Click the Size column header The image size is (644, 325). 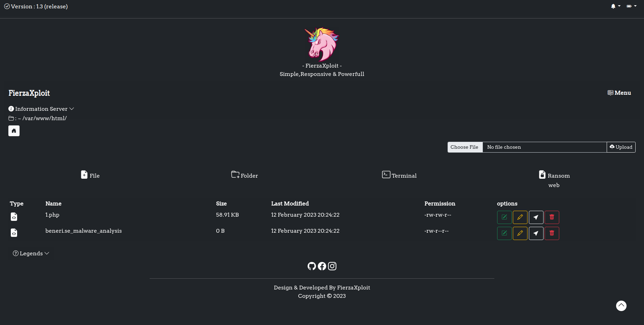(x=221, y=203)
